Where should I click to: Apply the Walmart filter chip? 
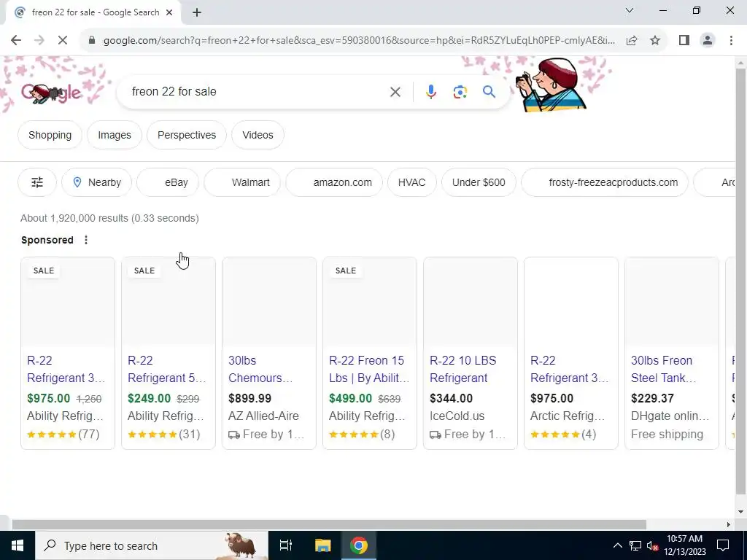tap(242, 182)
